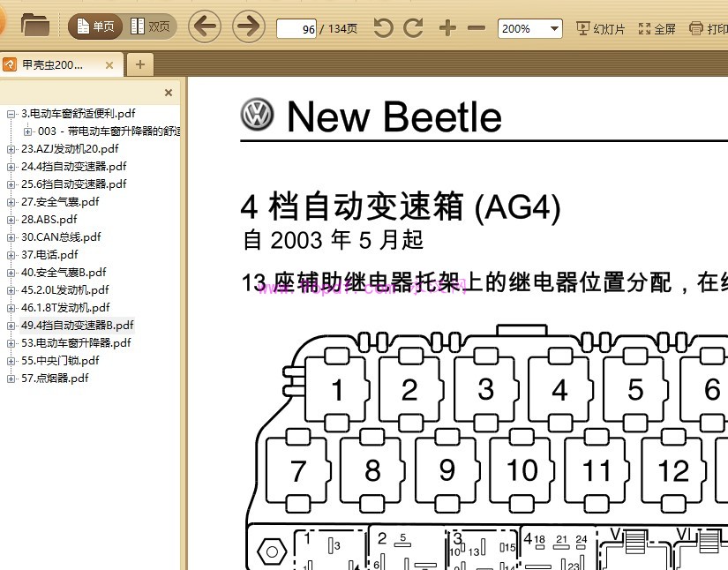Switch to double page view (双页)
This screenshot has height=570, width=728.
pyautogui.click(x=150, y=26)
